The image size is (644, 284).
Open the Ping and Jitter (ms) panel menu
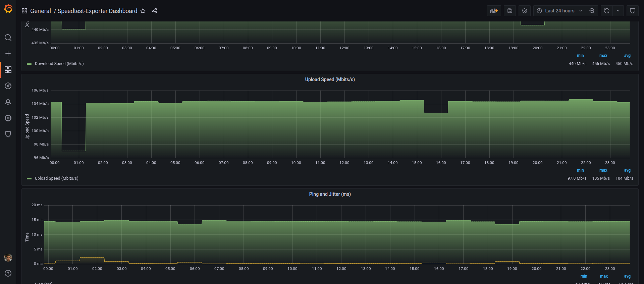point(330,194)
